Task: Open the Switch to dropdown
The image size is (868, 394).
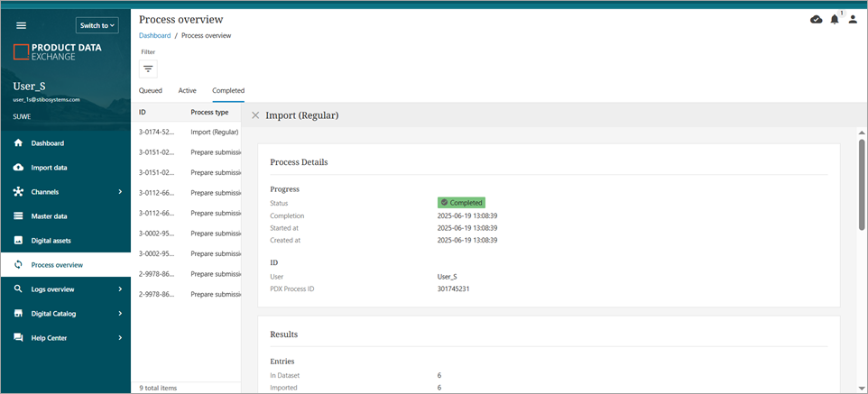Action: click(x=97, y=25)
